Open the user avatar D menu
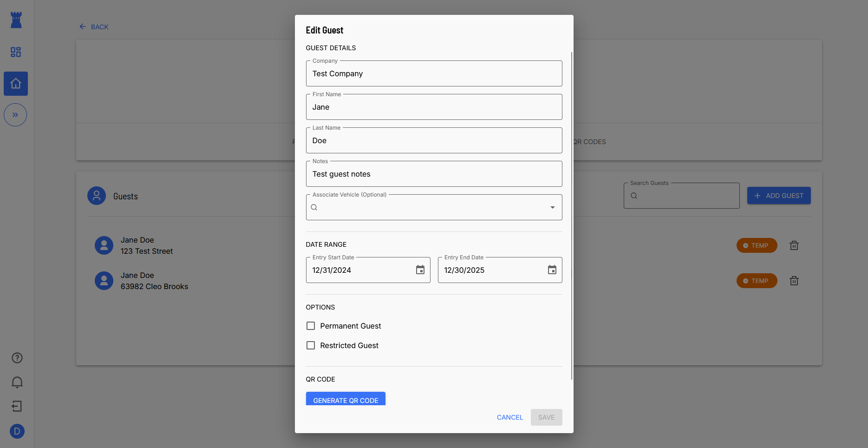868x448 pixels. tap(17, 431)
